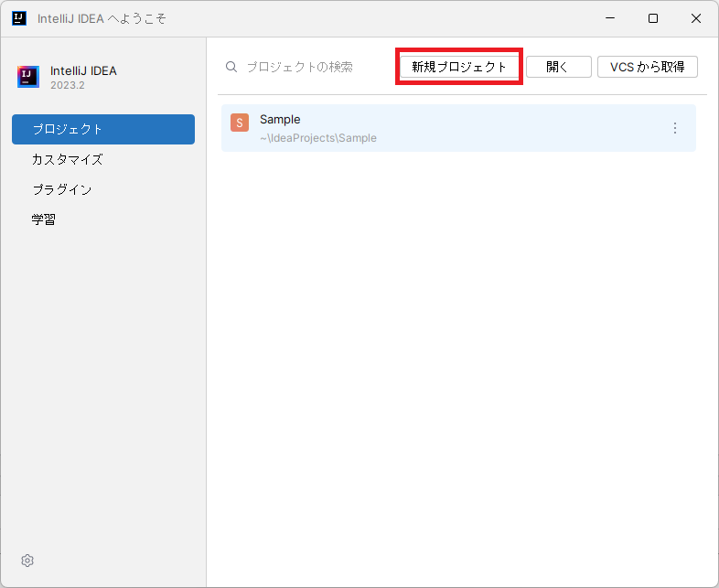This screenshot has width=719, height=588.
Task: Select the プロジェクト tab in sidebar
Action: 103,129
